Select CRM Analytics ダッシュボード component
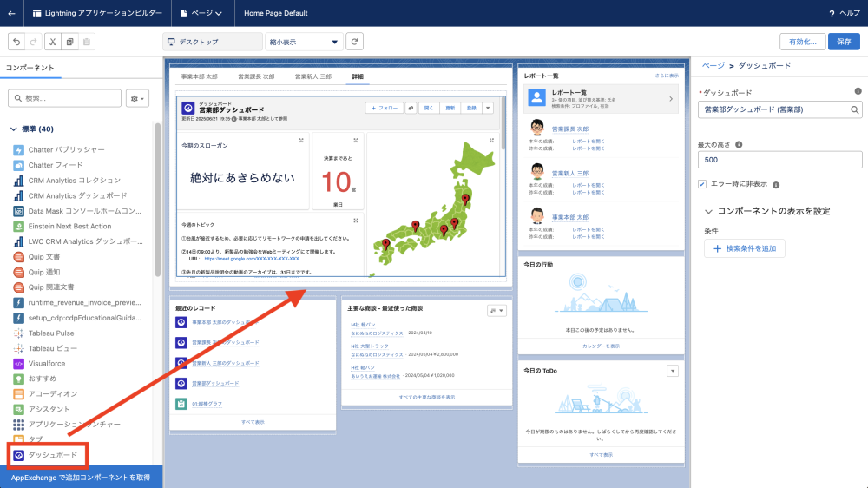The width and height of the screenshot is (868, 488). tap(77, 195)
